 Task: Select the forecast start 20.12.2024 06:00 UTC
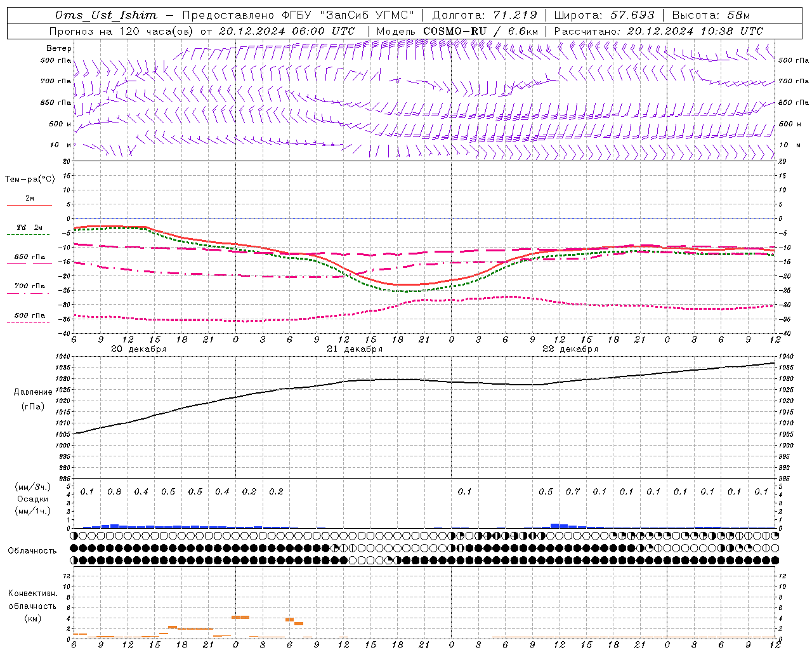click(287, 31)
